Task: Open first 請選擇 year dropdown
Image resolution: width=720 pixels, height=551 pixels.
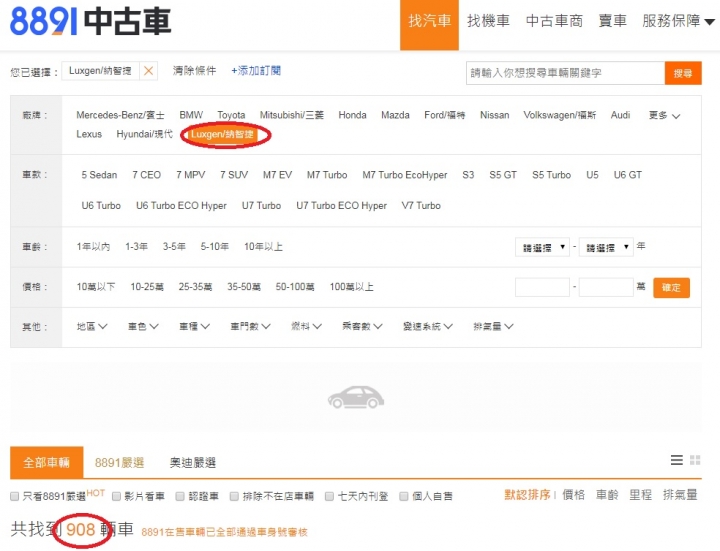Action: click(x=542, y=247)
